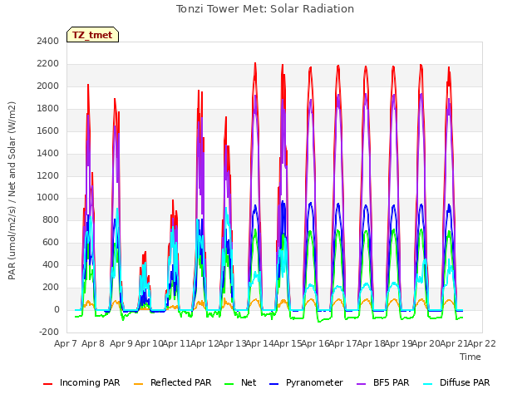Click the cyan Diffuse PAR legend swatch
532x399 pixels.
428,384
